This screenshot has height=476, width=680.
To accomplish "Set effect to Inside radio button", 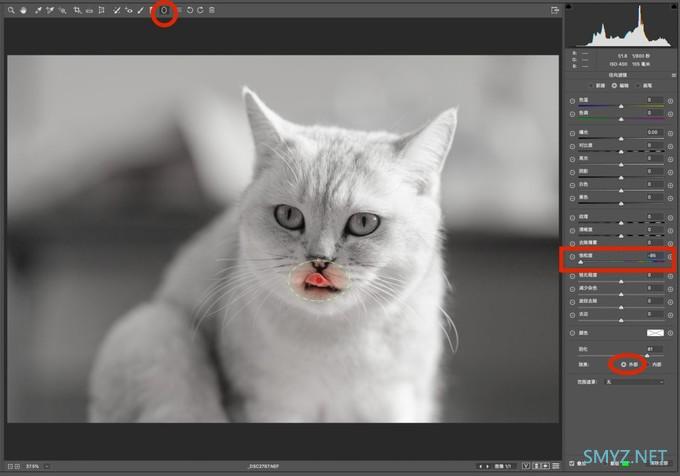I will (x=648, y=365).
